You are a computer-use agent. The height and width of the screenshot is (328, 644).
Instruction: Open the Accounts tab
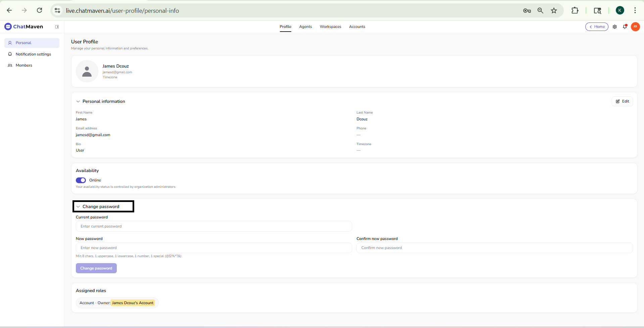coord(357,27)
